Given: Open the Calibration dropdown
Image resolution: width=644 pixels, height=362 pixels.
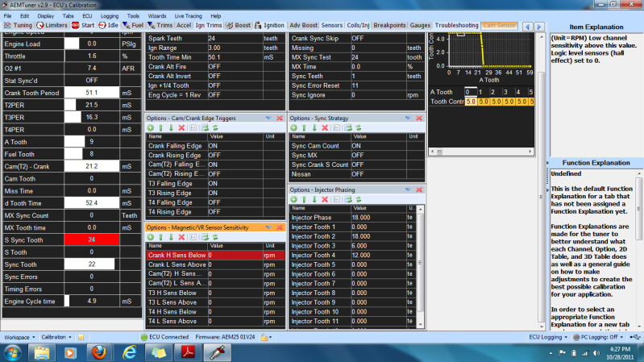Looking at the screenshot, I should click(56, 337).
